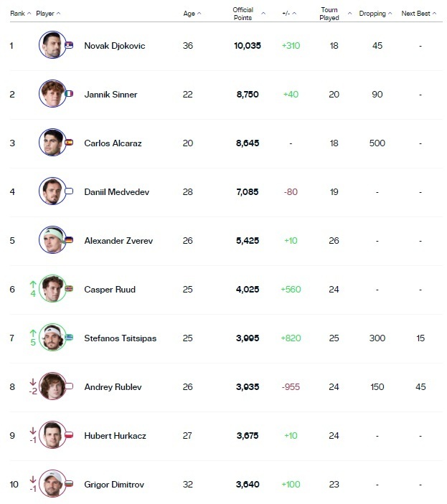
Task: Click Alexander Zverev's German flag icon
Action: (x=69, y=240)
